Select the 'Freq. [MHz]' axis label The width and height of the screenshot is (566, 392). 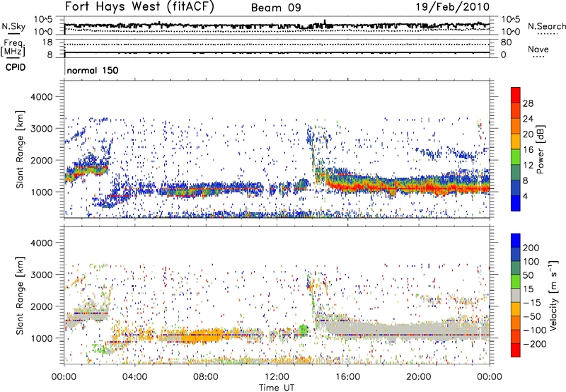pyautogui.click(x=13, y=48)
